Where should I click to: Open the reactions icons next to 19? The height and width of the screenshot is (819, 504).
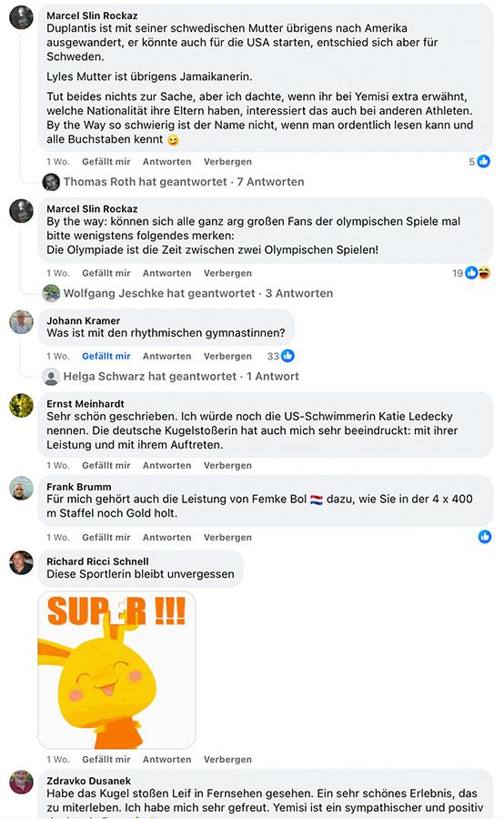(x=478, y=273)
